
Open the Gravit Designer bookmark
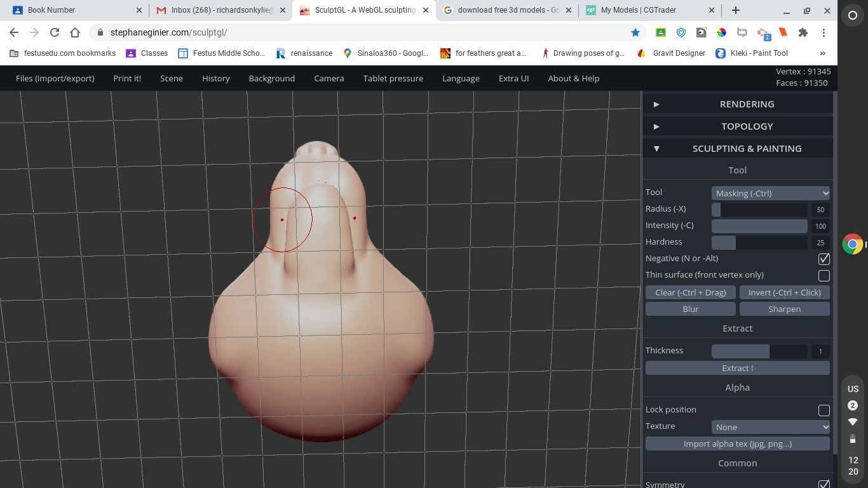pos(670,53)
